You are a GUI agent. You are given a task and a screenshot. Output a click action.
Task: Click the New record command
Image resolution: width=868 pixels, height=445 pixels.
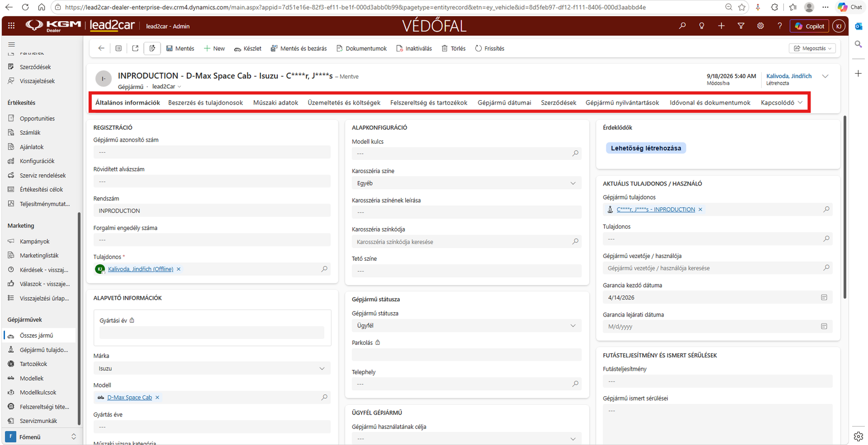pyautogui.click(x=214, y=48)
